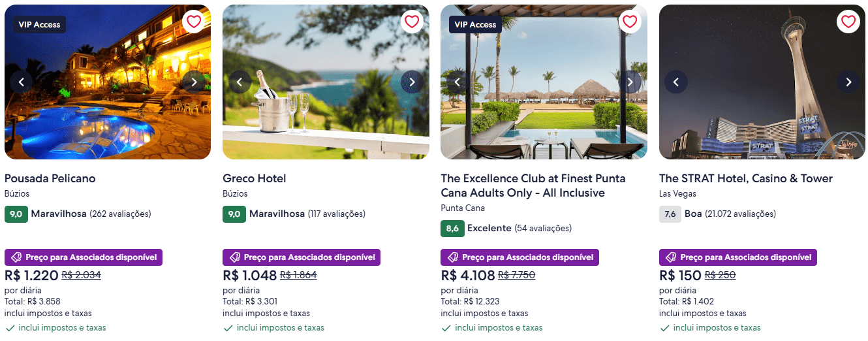Viewport: 868px width, 341px height.
Task: Click the 8,6 rating badge
Action: [x=452, y=229]
